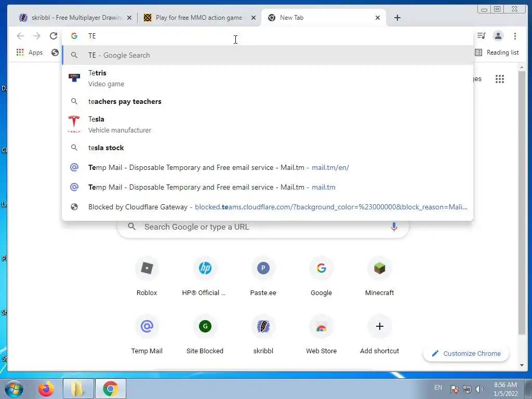Open File Explorer folder on taskbar
Screen dimensions: 532x399
click(78, 389)
